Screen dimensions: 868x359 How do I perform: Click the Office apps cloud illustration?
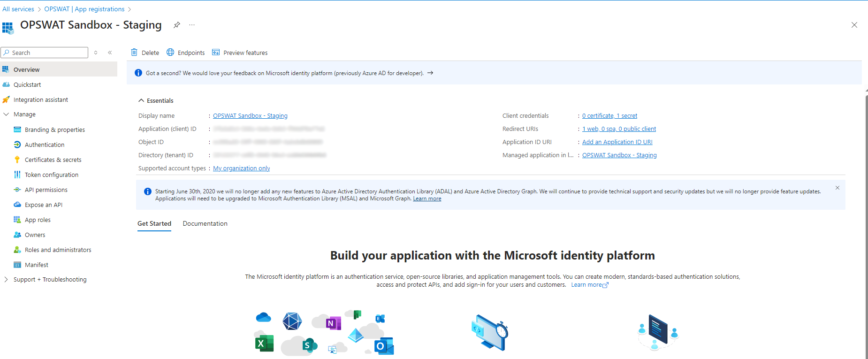click(325, 333)
